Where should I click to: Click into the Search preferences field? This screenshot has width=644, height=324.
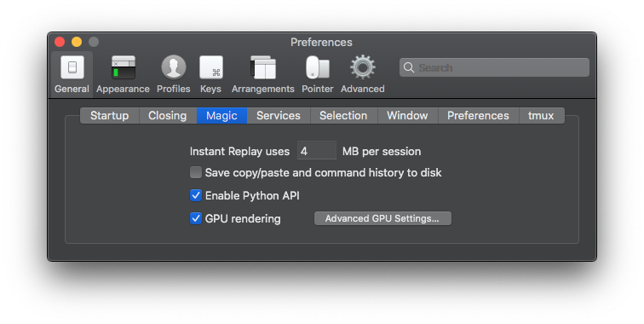(x=494, y=67)
